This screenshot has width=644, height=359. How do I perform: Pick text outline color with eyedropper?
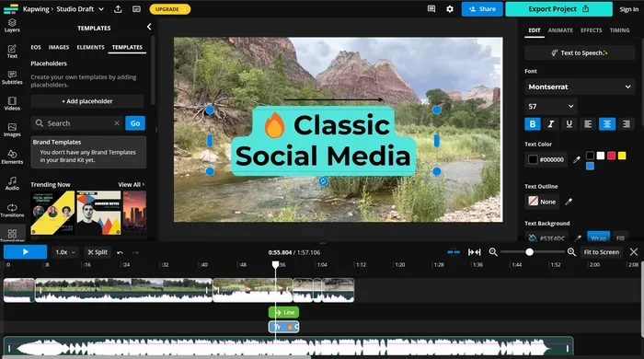[x=569, y=202]
